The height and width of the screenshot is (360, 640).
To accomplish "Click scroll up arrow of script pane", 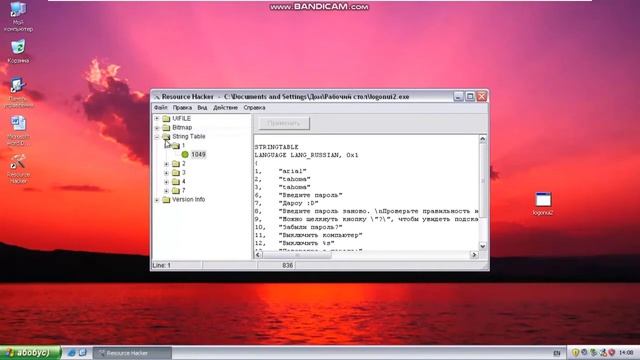I will pyautogui.click(x=482, y=139).
